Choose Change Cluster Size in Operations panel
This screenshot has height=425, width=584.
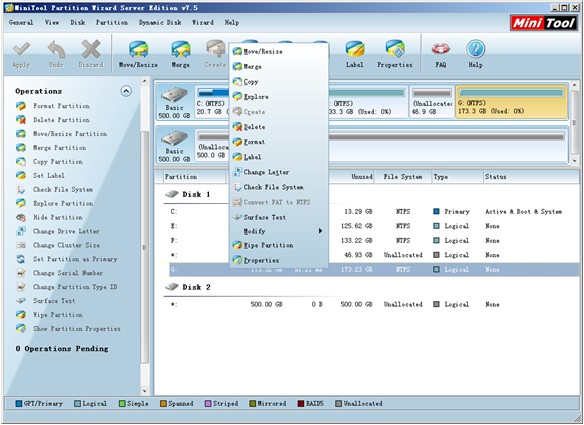(58, 245)
